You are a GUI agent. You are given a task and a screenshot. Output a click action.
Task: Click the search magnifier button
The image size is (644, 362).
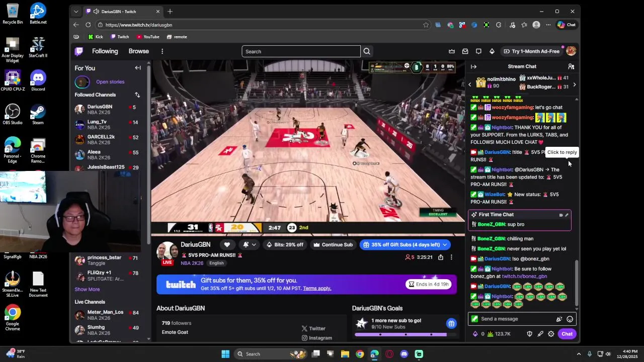point(367,51)
